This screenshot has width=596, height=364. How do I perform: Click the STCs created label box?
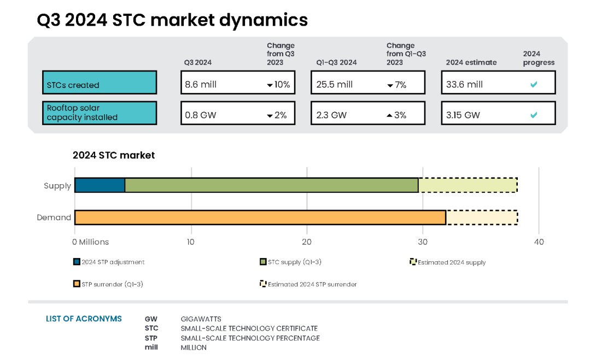pyautogui.click(x=100, y=82)
